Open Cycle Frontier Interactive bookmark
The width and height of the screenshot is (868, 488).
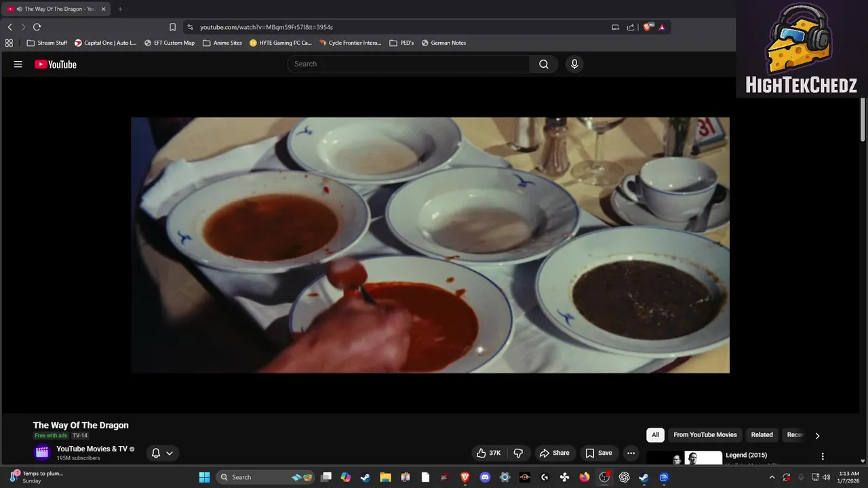[x=351, y=43]
